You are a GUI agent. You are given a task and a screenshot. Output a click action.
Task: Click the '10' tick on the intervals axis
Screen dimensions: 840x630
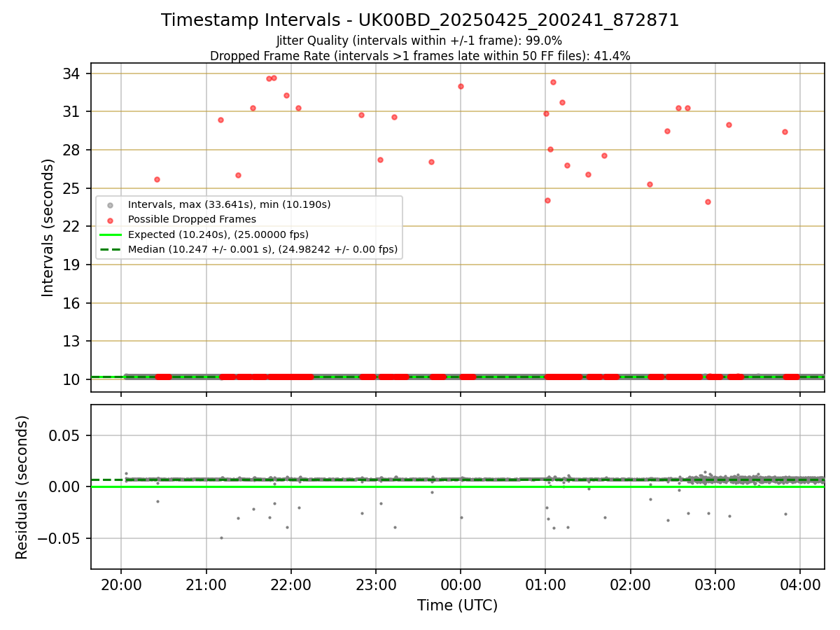tap(72, 379)
